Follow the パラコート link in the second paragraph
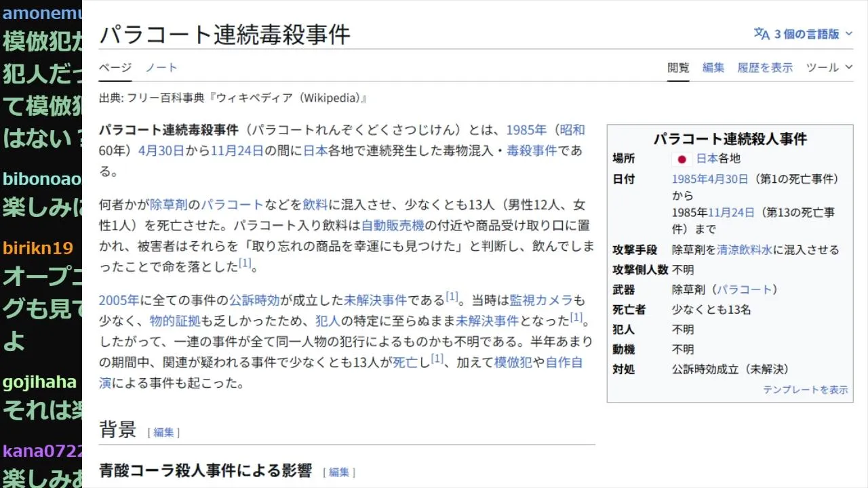 pyautogui.click(x=231, y=204)
